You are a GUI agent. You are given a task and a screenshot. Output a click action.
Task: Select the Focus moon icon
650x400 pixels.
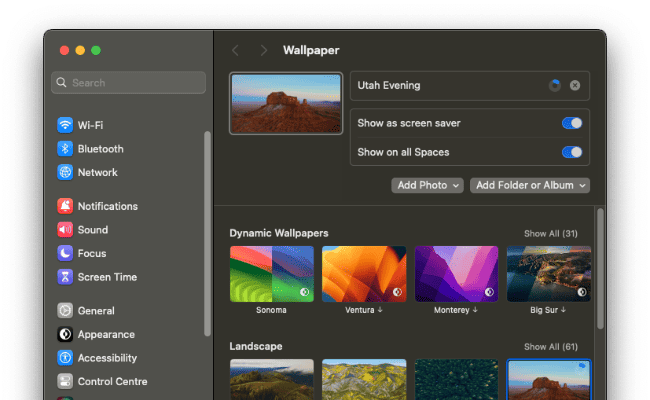pyautogui.click(x=65, y=253)
